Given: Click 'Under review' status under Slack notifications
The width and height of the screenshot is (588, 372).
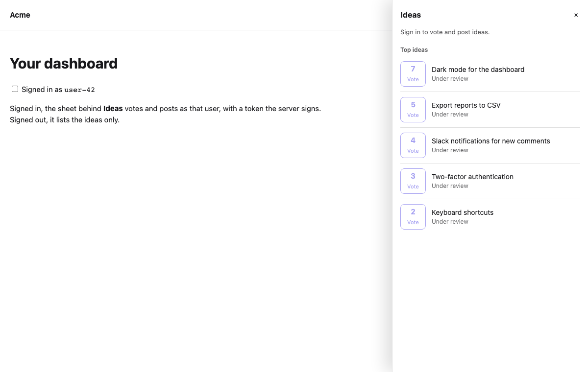Looking at the screenshot, I should (x=450, y=150).
